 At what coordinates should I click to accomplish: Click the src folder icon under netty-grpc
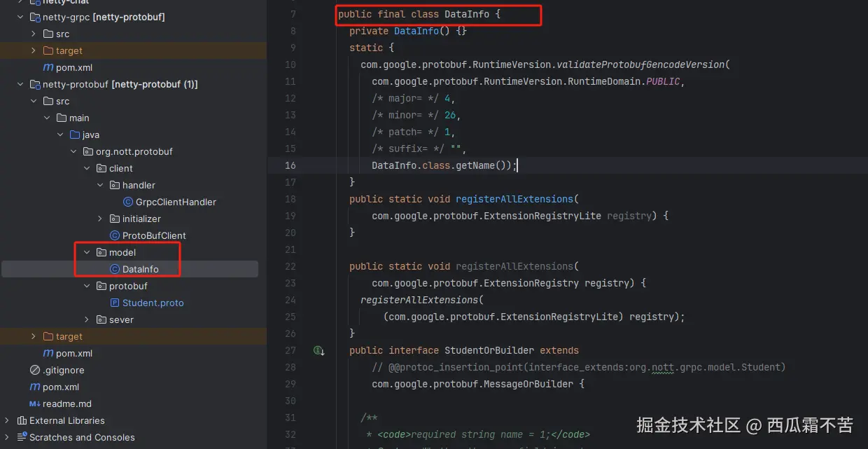(48, 34)
